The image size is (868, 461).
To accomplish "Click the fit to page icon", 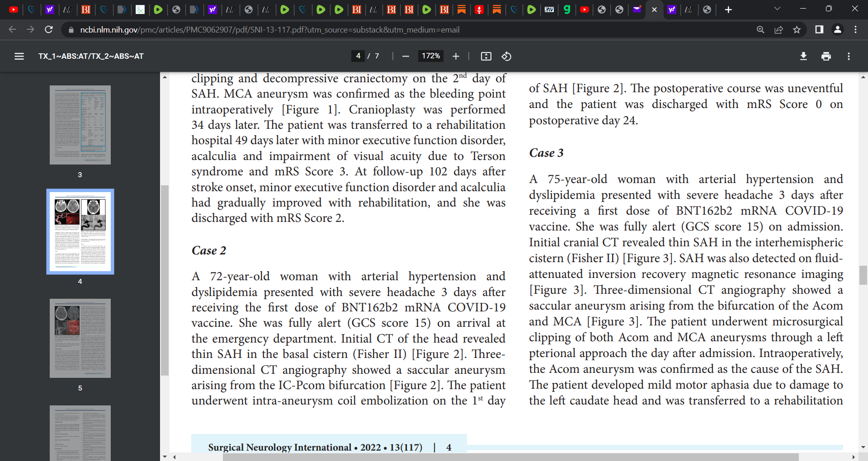I will coord(486,56).
